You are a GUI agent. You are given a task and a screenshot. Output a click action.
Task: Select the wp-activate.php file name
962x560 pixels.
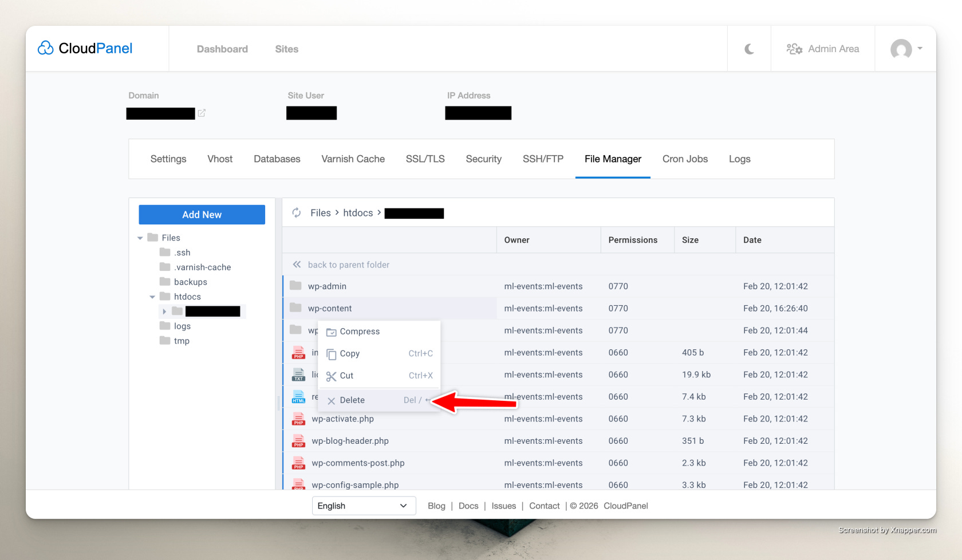342,419
